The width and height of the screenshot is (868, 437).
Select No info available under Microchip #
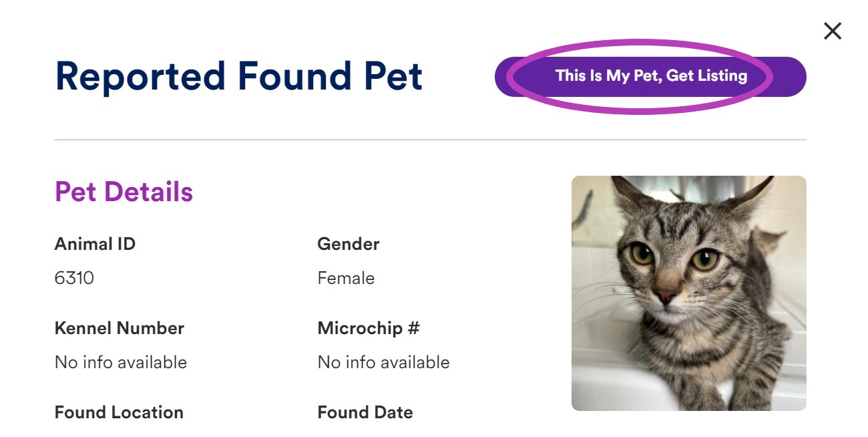(384, 362)
